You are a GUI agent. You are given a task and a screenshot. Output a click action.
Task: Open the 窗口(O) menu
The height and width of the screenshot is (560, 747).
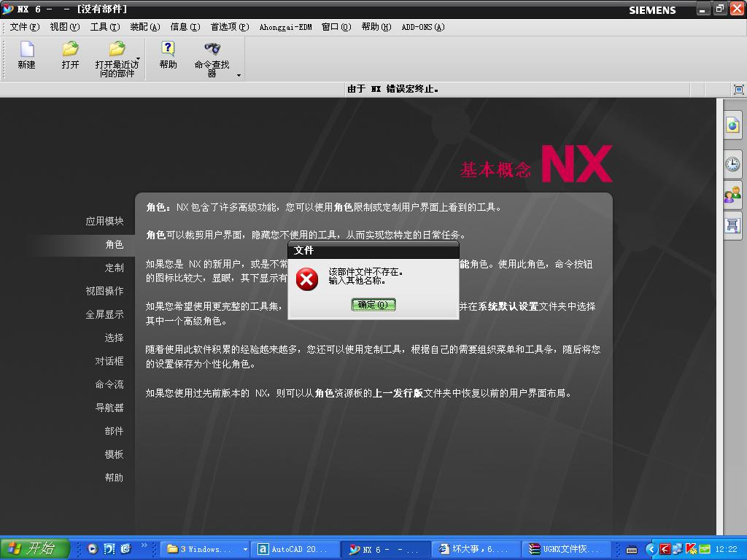tap(336, 27)
